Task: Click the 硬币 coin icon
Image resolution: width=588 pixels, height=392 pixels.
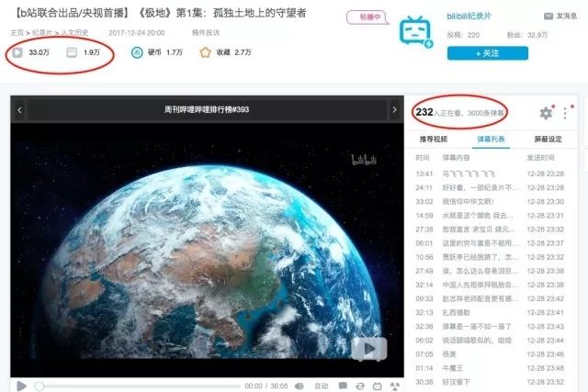Action: (x=137, y=52)
